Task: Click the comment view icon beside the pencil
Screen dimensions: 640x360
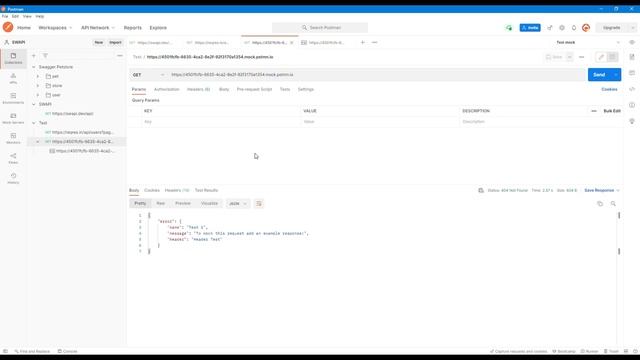Action: (x=612, y=57)
